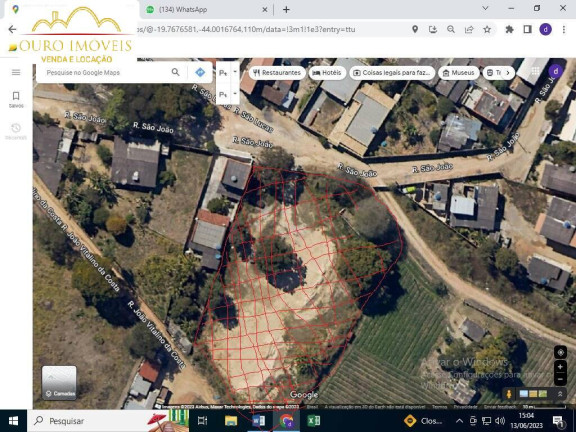Viewport: 576px width, 432px height.
Task: Open the Privacidade link in map footer
Action: (465, 407)
